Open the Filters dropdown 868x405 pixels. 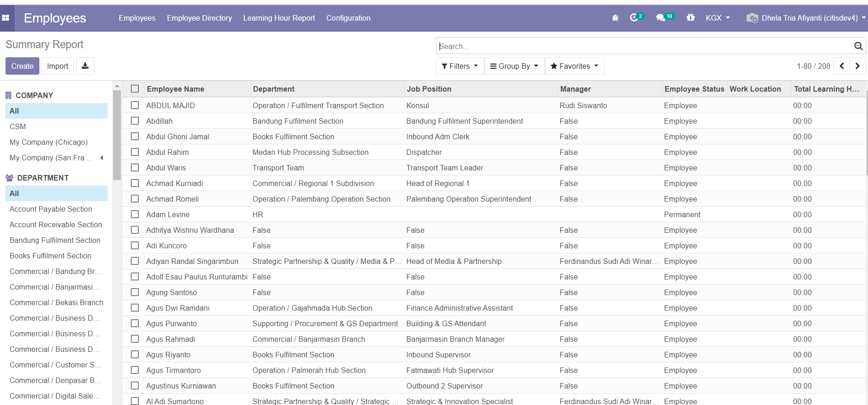[460, 66]
